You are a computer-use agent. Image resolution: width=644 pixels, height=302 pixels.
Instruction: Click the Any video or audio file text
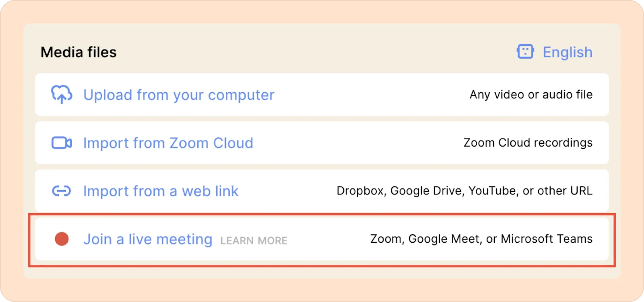tap(531, 95)
